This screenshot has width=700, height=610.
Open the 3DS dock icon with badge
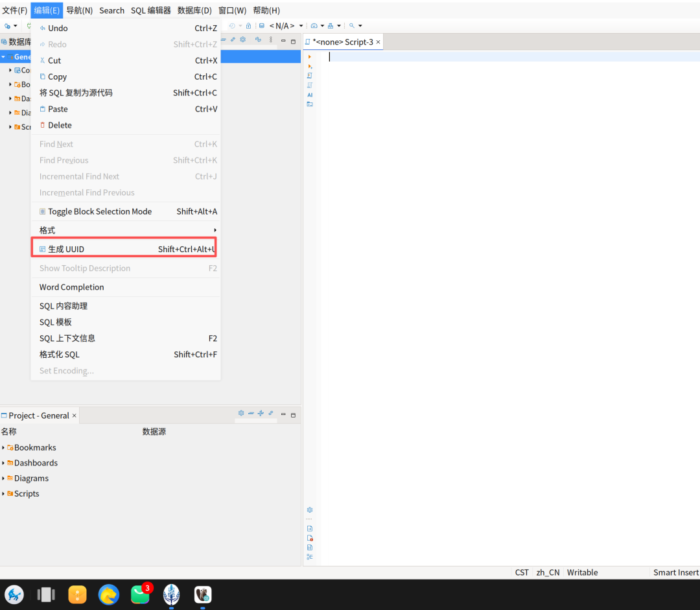141,594
